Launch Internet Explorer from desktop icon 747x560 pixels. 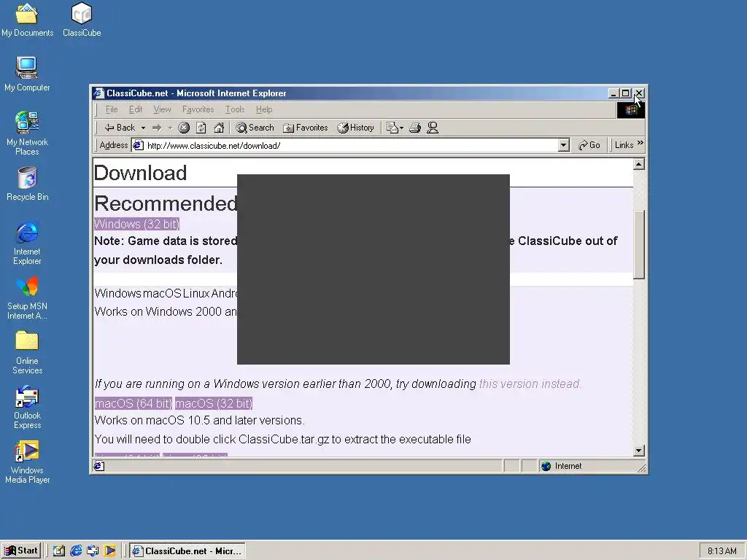pyautogui.click(x=27, y=243)
